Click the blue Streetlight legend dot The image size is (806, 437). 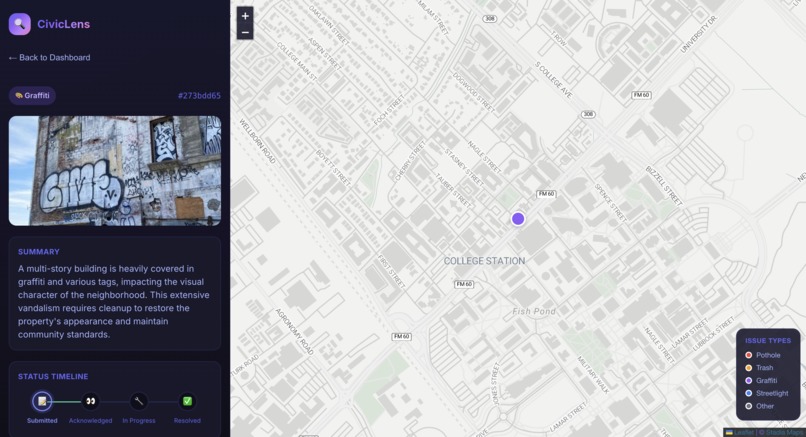pos(748,393)
